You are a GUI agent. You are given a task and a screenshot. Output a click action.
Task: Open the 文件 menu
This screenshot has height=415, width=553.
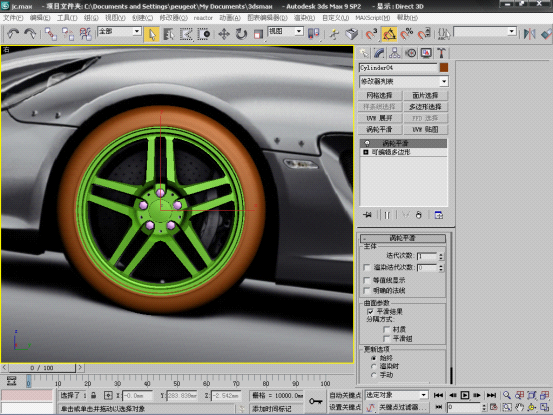(13, 18)
